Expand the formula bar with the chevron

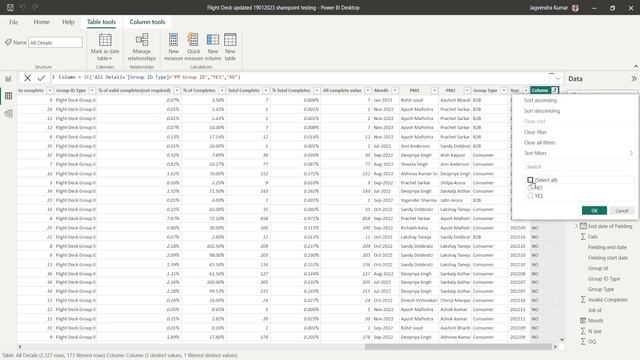[558, 78]
